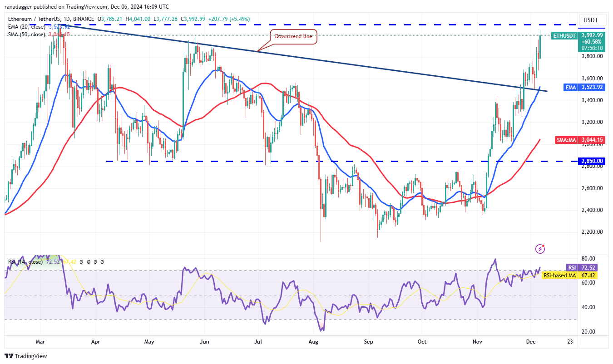Click the Nov date on the time axis
The height and width of the screenshot is (364, 613).
click(477, 341)
